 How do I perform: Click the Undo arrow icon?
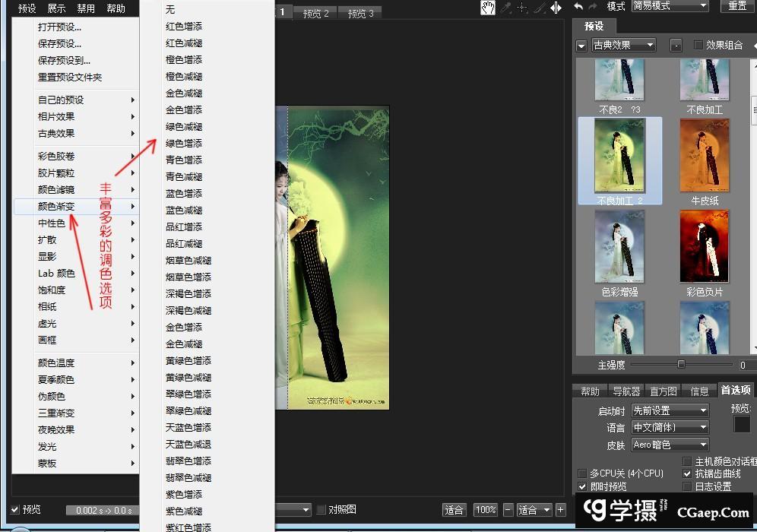point(578,7)
